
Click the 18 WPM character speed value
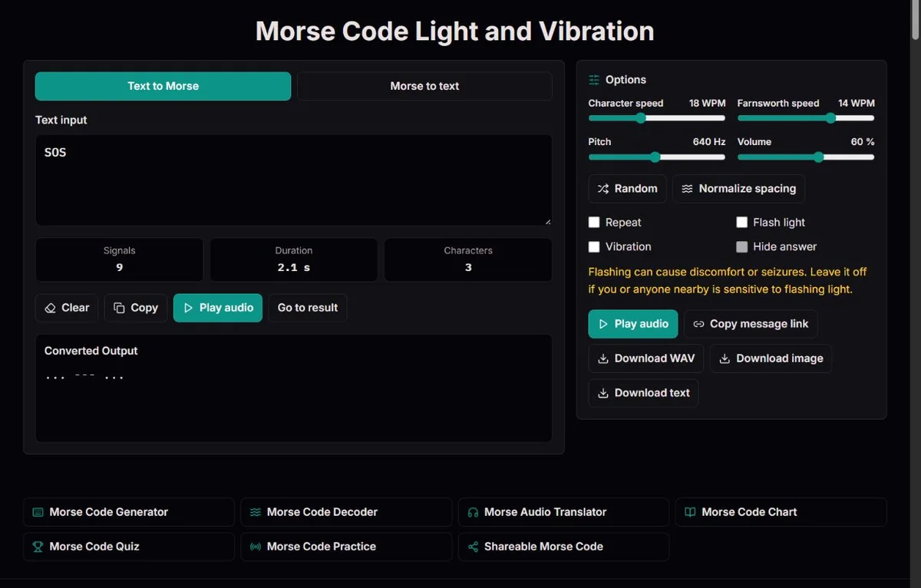point(707,103)
